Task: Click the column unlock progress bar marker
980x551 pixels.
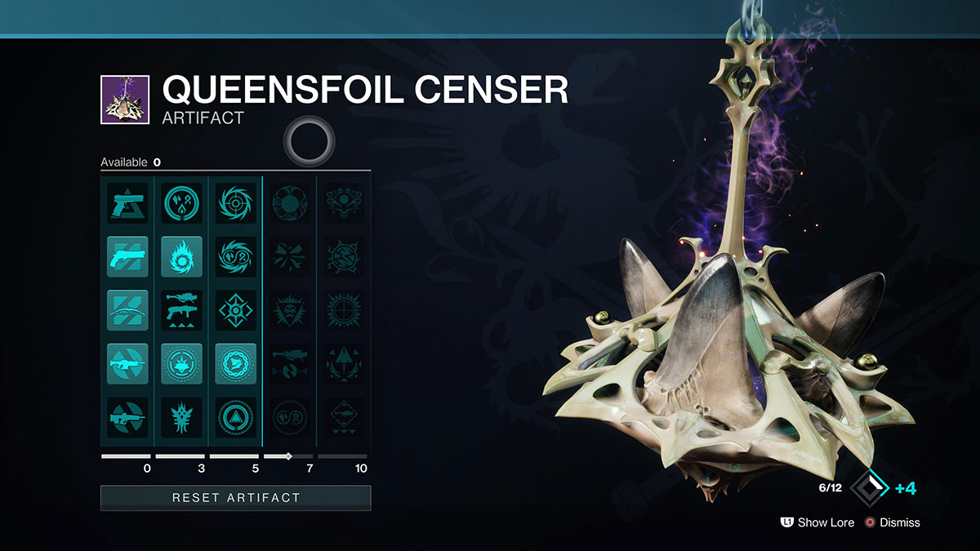Action: (288, 456)
